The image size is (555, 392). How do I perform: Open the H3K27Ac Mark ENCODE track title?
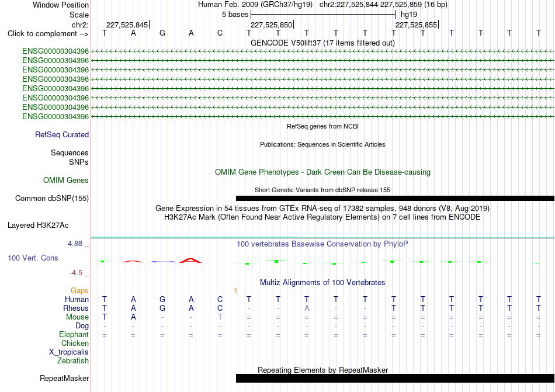(322, 217)
